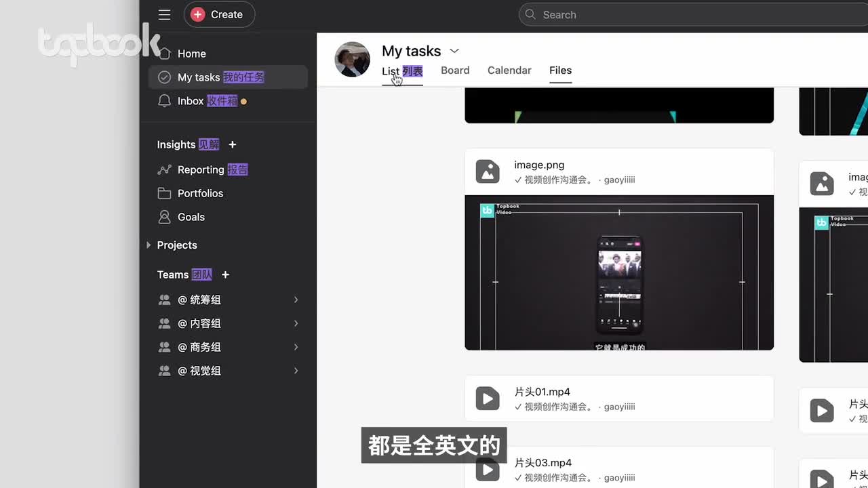Screen dimensions: 868x488
Task: Open the hamburger sidebar menu
Action: (164, 14)
